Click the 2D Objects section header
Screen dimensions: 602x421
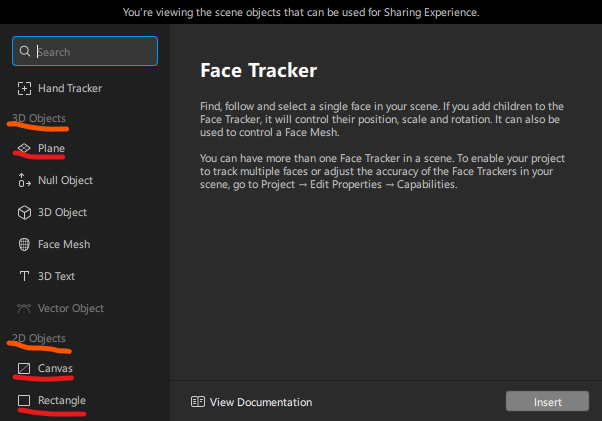pos(39,338)
